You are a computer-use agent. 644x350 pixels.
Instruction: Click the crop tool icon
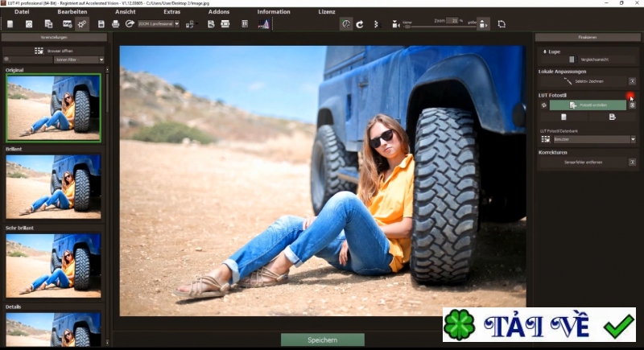coord(502,24)
